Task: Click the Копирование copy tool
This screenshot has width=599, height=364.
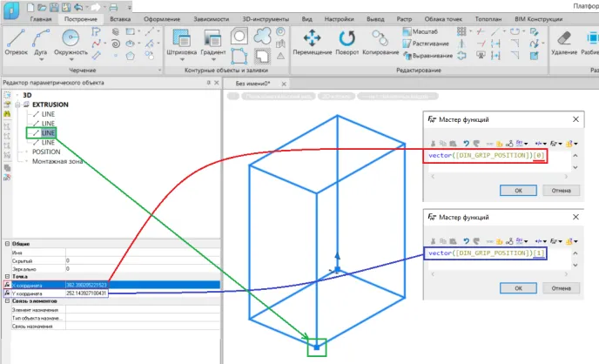Action: (x=380, y=40)
